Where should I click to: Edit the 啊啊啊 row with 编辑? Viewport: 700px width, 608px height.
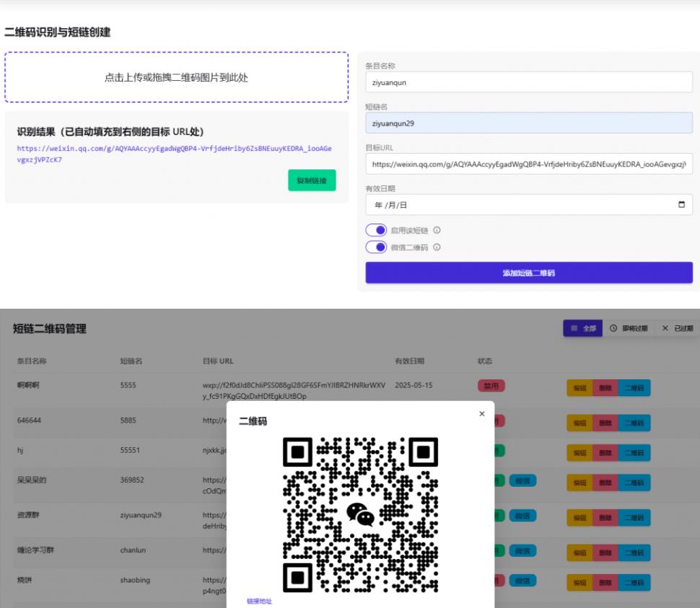pyautogui.click(x=579, y=387)
